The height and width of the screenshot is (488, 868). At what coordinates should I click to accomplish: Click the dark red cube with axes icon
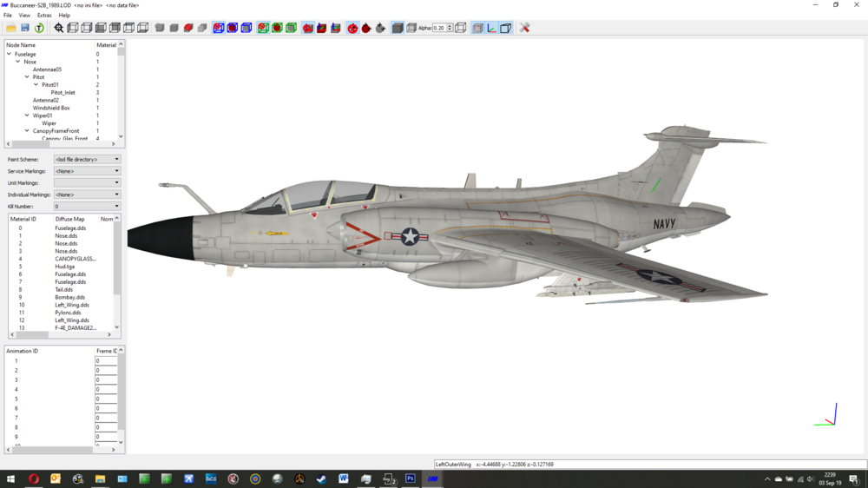coord(322,28)
